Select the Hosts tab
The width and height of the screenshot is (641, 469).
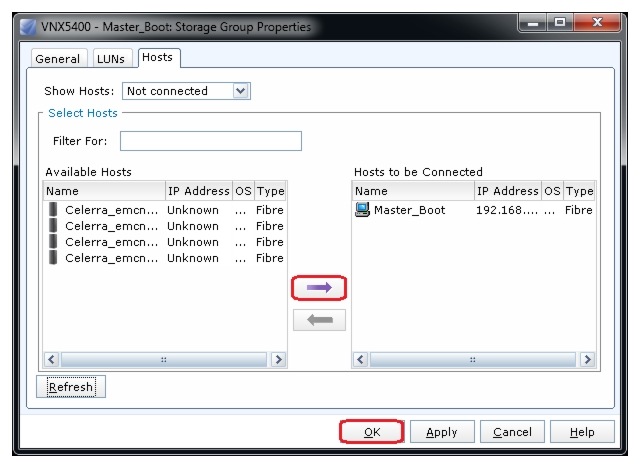[157, 57]
